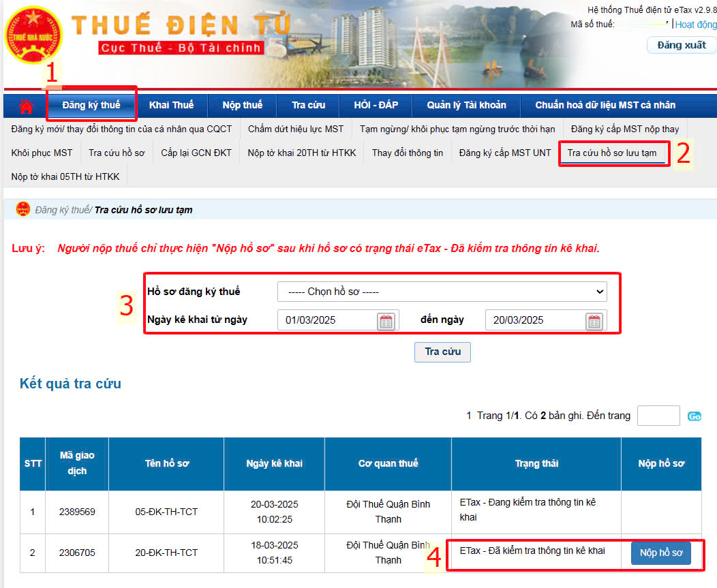The image size is (717, 588).
Task: Expand the 'Chọn hồ sơ' dropdown
Action: click(442, 292)
